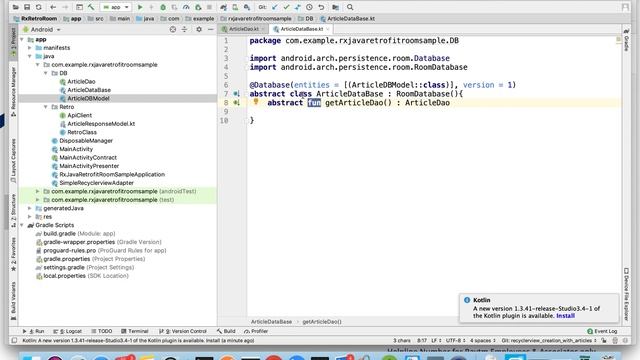The width and height of the screenshot is (640, 360).
Task: Click Git commit green checkmark icon
Action: point(286,7)
